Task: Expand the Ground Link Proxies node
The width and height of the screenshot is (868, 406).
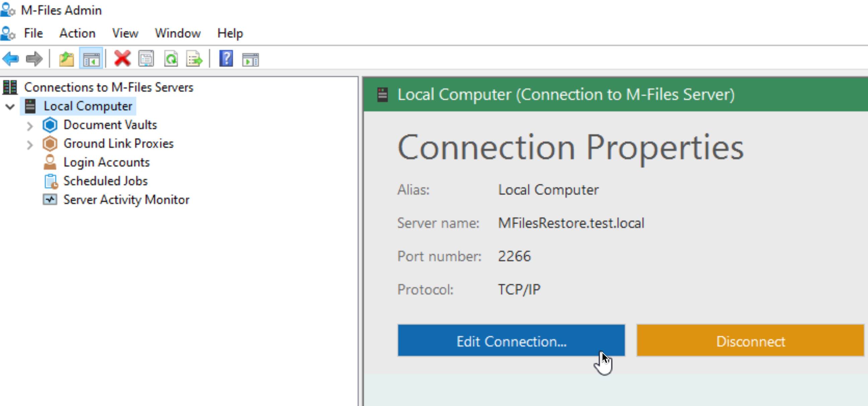Action: [30, 145]
